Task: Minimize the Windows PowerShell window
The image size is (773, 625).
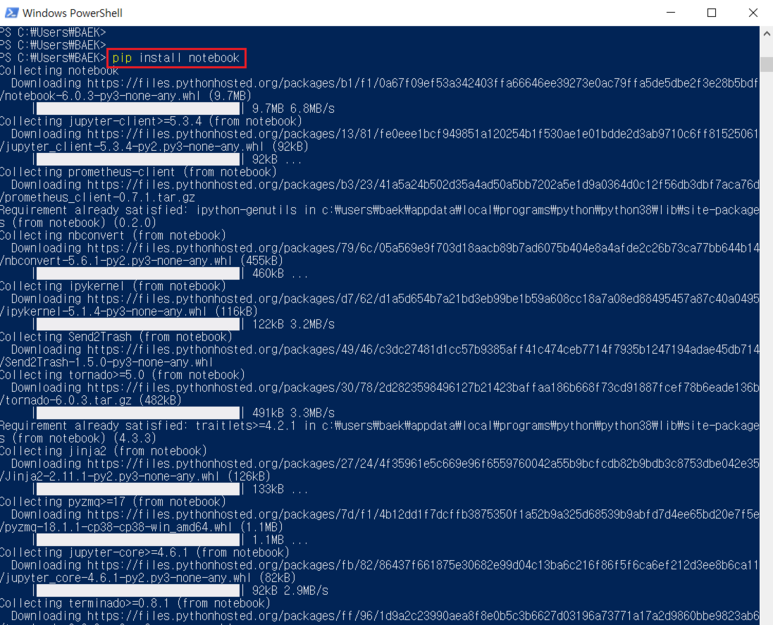Action: [x=670, y=12]
